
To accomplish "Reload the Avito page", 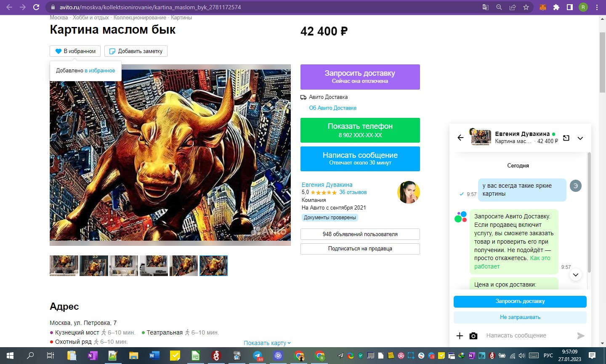I will (36, 7).
